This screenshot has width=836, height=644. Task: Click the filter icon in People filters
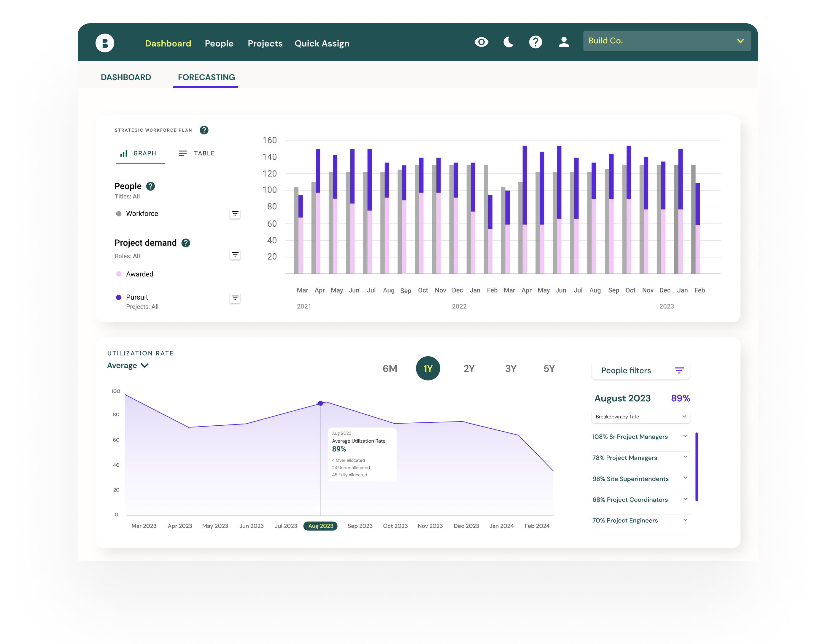coord(679,371)
